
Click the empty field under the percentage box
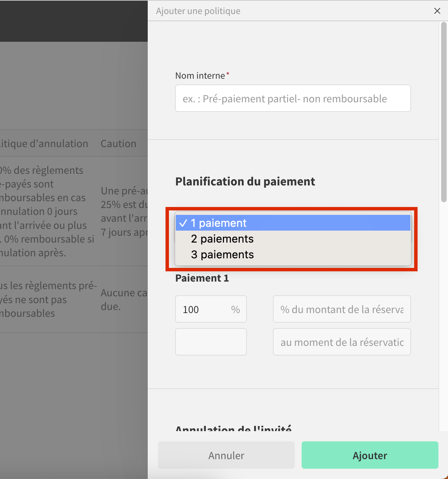click(211, 342)
